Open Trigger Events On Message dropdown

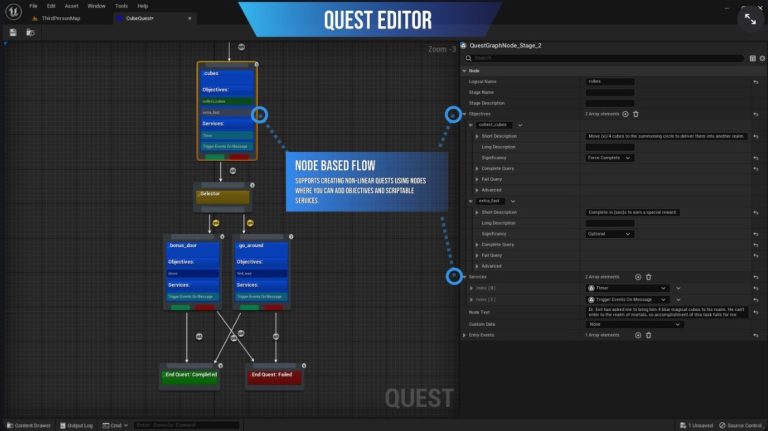coord(627,300)
